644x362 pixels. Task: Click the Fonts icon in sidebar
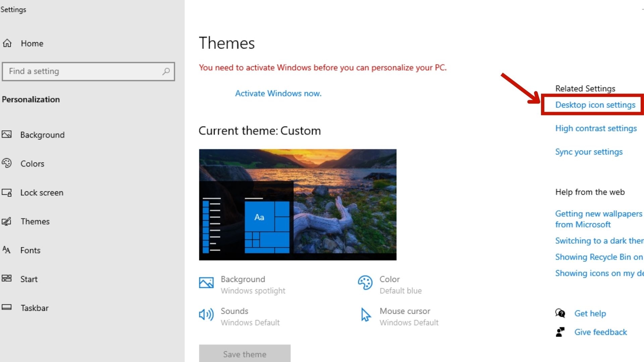click(x=6, y=250)
